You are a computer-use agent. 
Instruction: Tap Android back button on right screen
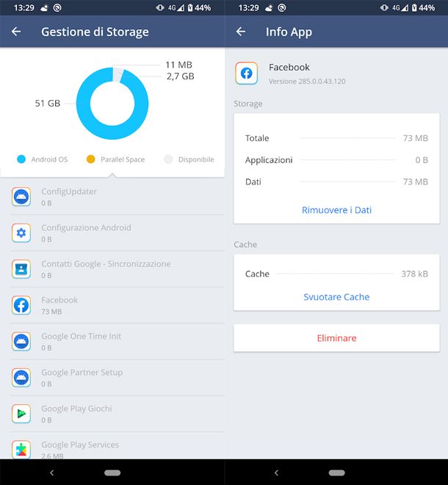coord(276,473)
